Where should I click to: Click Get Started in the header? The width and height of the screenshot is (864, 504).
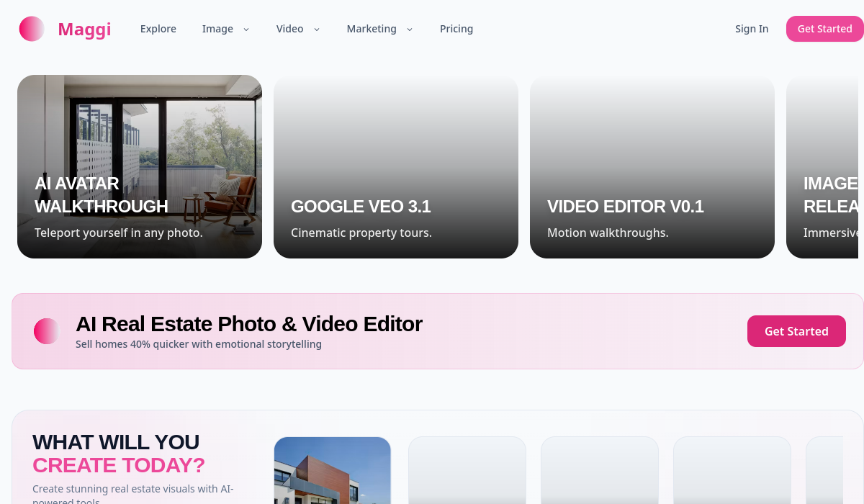[825, 29]
